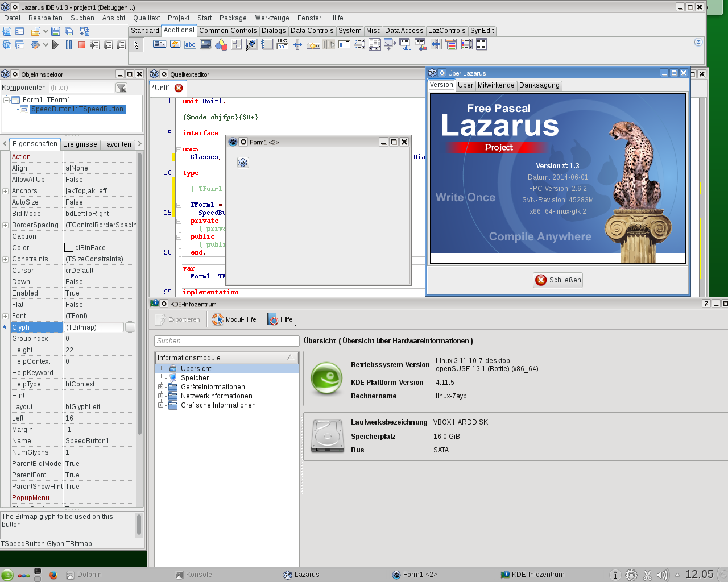Expand the BorderSpacing property

point(5,225)
